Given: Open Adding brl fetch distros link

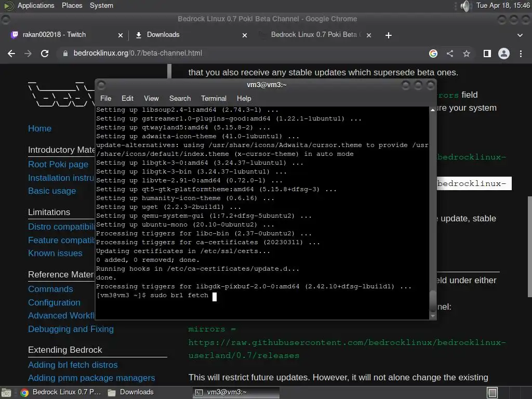Looking at the screenshot, I should point(73,365).
